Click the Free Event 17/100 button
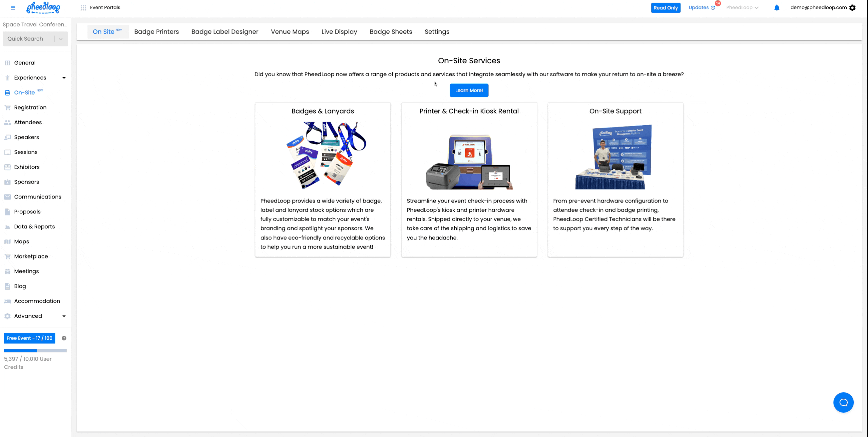The height and width of the screenshot is (437, 868). tap(29, 338)
